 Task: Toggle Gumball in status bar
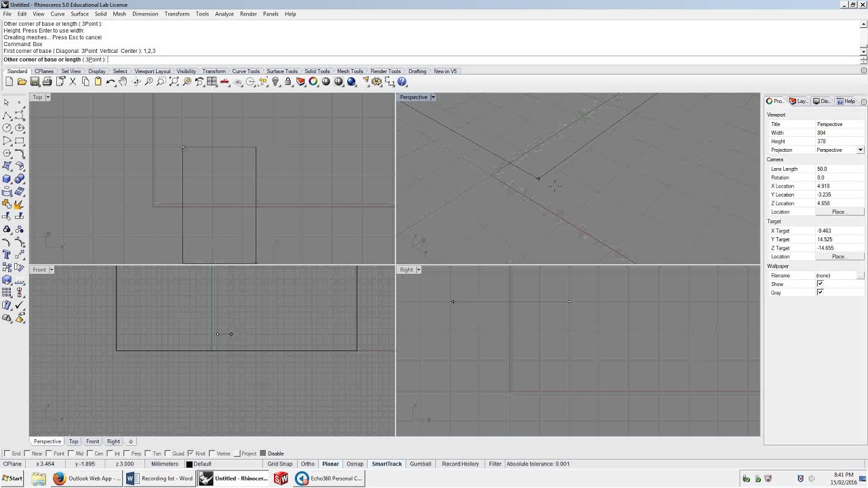[x=420, y=464]
